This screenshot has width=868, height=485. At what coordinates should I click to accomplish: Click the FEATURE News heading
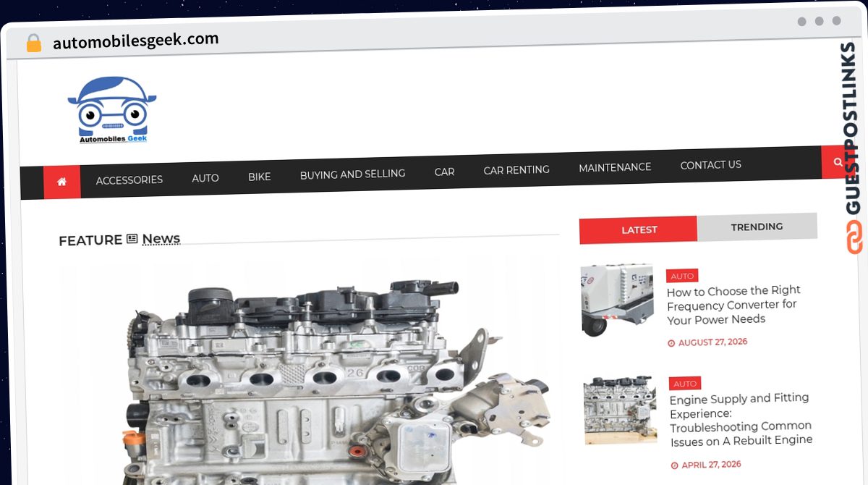(x=119, y=240)
